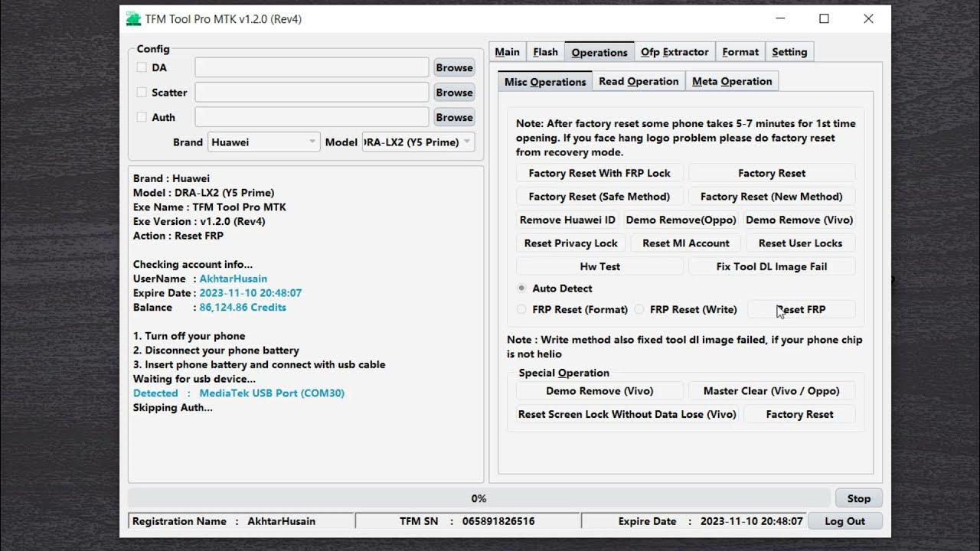Click Remove Huawei ID button
The image size is (980, 551).
(567, 220)
